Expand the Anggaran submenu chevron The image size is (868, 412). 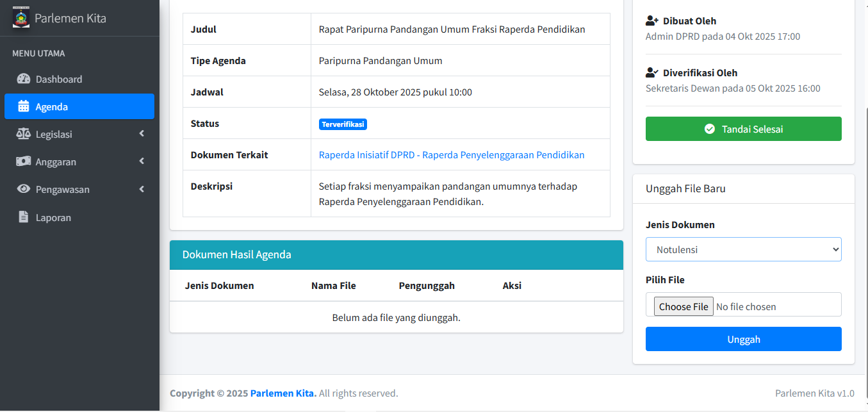(142, 161)
